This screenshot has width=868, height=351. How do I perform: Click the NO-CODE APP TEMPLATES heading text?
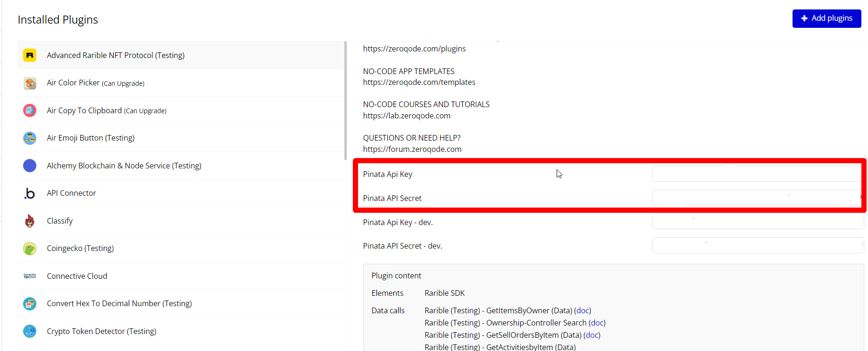(x=409, y=71)
